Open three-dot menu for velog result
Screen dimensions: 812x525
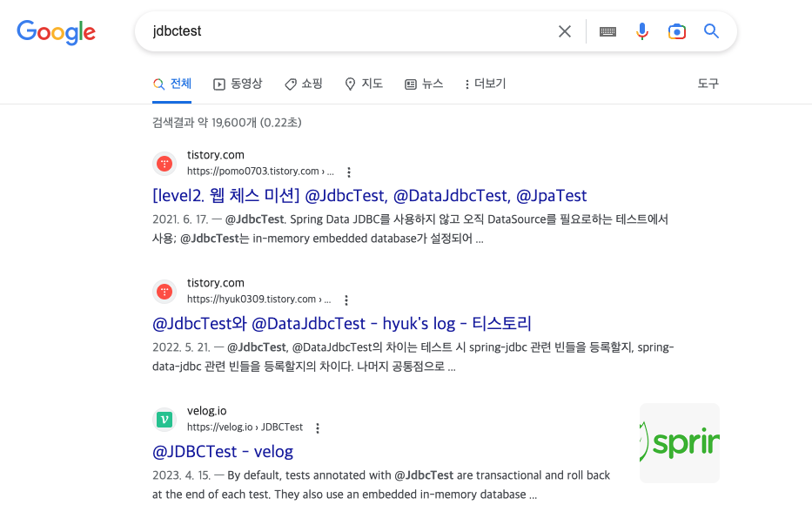point(318,428)
